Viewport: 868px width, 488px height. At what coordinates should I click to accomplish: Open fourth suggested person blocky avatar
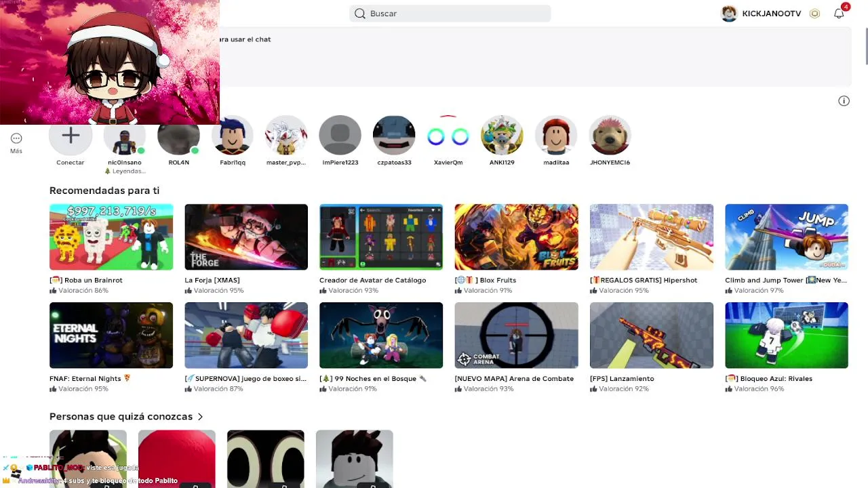point(355,459)
